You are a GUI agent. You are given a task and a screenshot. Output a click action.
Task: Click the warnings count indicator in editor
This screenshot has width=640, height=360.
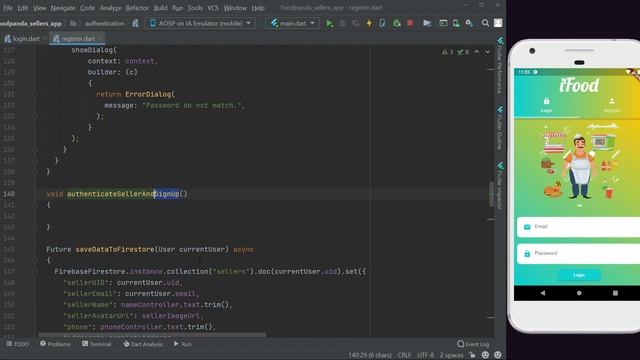[447, 52]
